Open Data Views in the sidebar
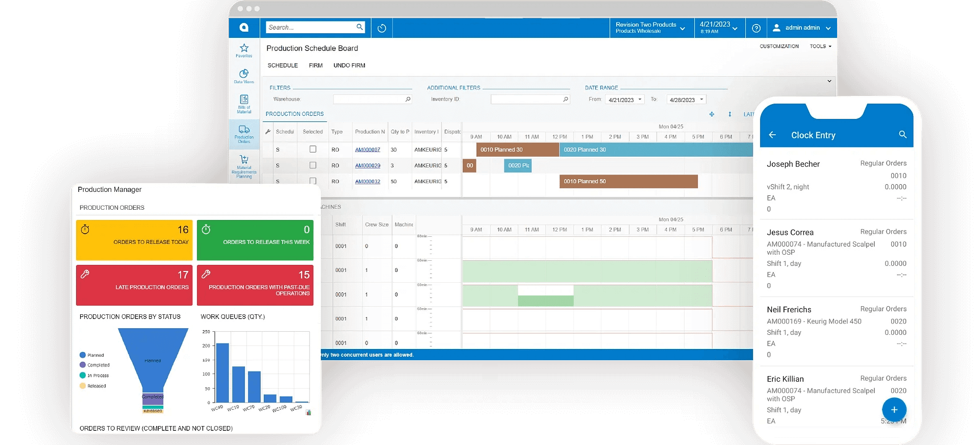Viewport: 980px width, 445px height. point(244,76)
